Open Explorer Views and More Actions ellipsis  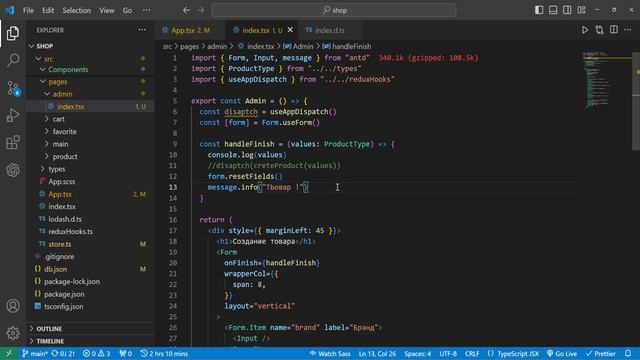point(142,30)
